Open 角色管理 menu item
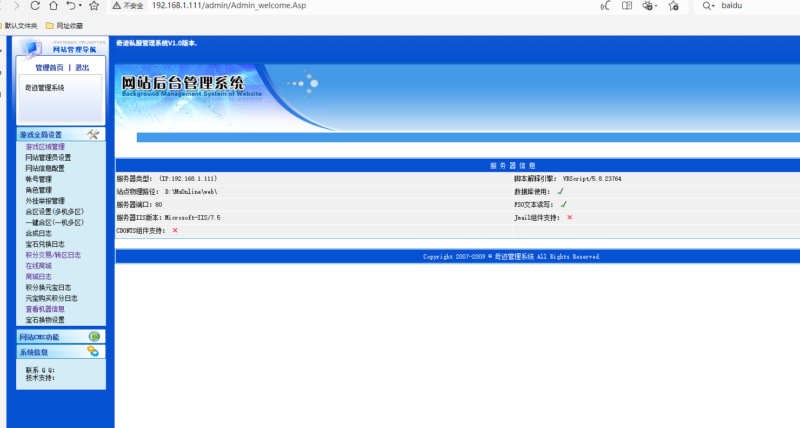 [39, 190]
